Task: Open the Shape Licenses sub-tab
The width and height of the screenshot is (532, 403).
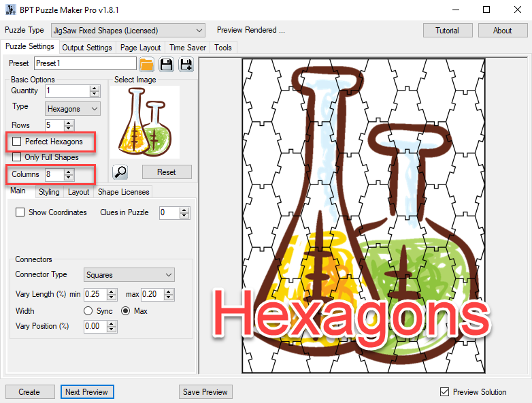Action: pyautogui.click(x=124, y=192)
